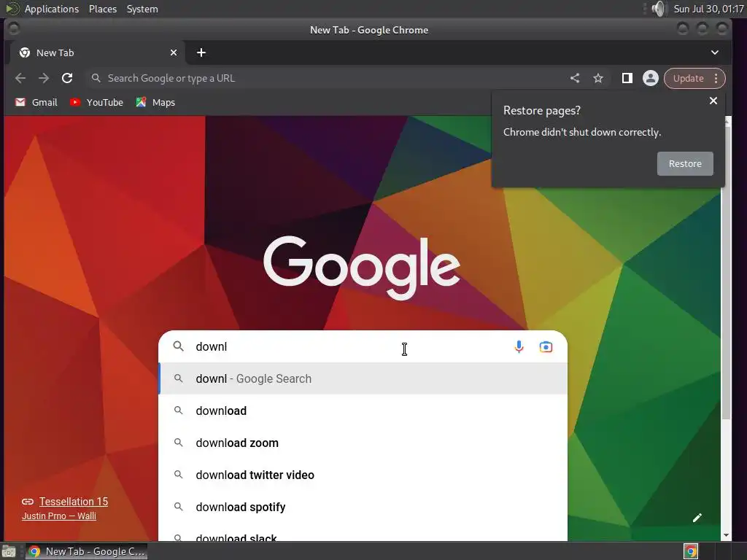Go back using the back arrow
This screenshot has height=560, width=747.
point(20,78)
